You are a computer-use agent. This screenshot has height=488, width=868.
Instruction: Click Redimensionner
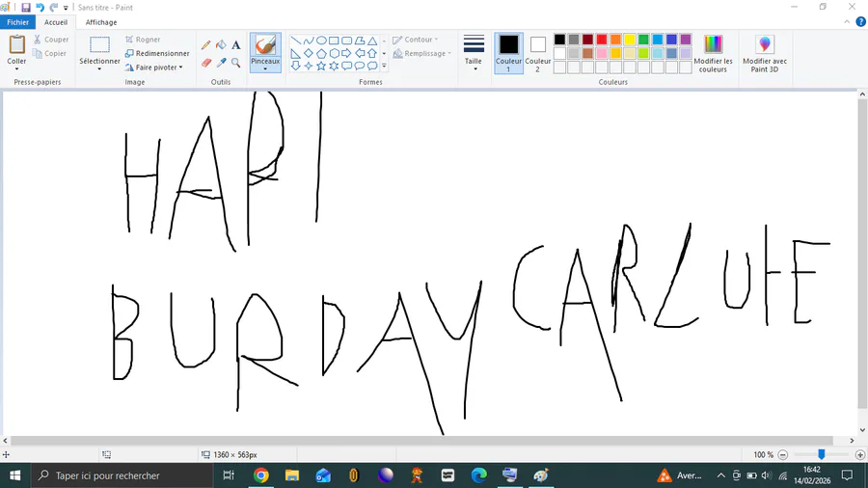point(157,54)
